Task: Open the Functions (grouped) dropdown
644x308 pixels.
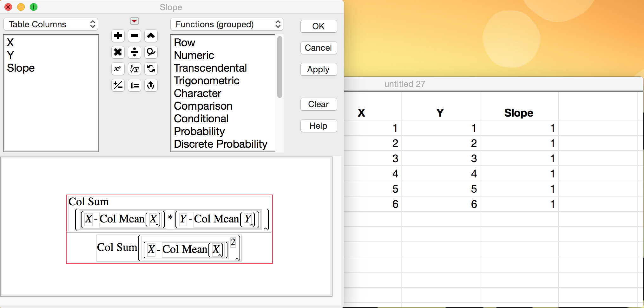Action: pyautogui.click(x=227, y=24)
